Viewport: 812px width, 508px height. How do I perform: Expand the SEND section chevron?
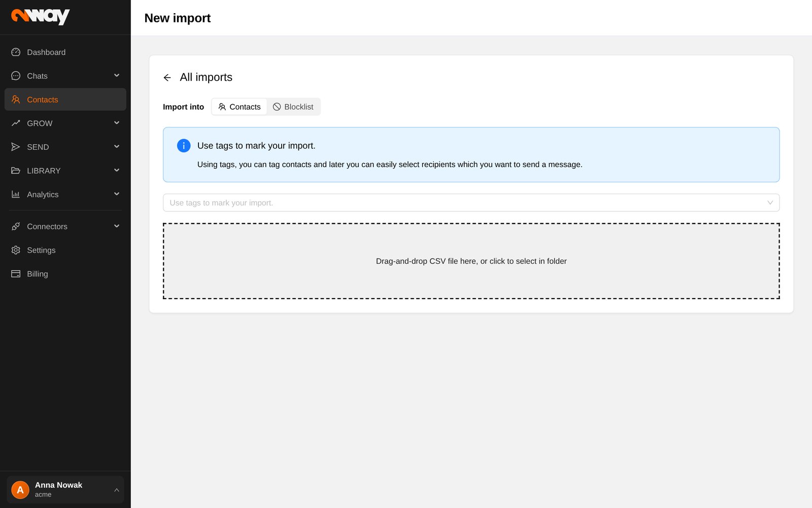point(117,147)
